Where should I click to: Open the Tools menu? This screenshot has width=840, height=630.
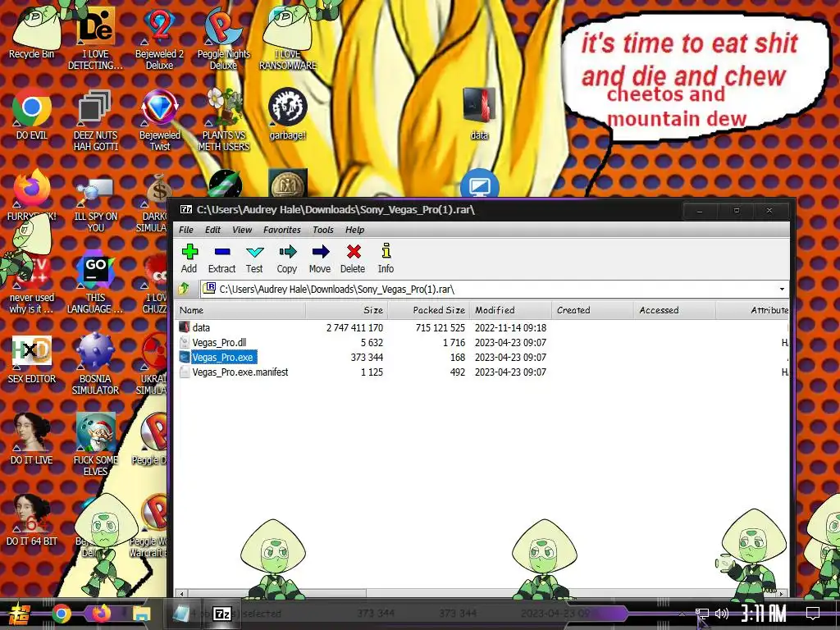(323, 230)
